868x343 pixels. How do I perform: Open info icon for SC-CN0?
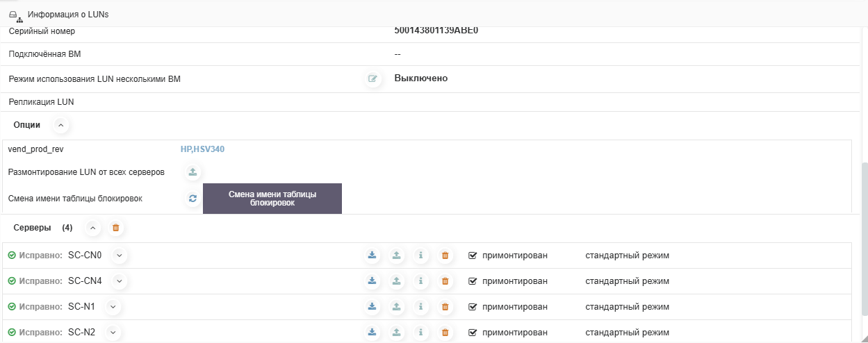(x=420, y=256)
